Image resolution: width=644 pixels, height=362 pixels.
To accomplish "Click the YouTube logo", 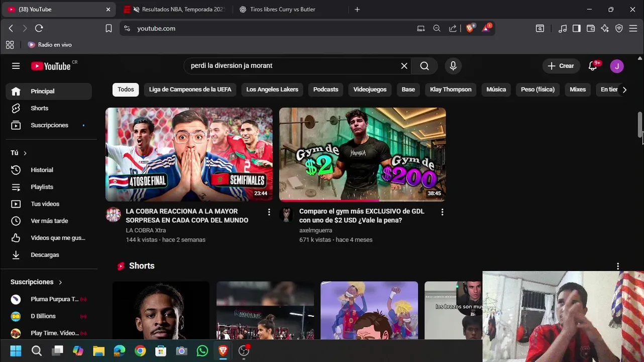I will coord(51,66).
